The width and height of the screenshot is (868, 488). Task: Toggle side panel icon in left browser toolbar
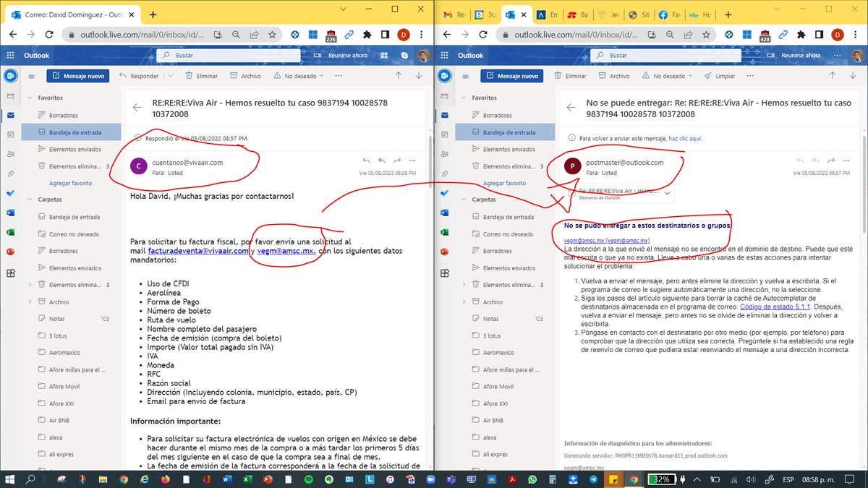(x=386, y=34)
